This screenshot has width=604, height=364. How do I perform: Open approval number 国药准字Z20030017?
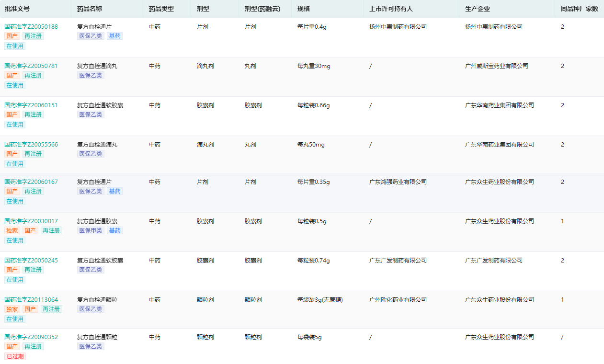(x=31, y=221)
